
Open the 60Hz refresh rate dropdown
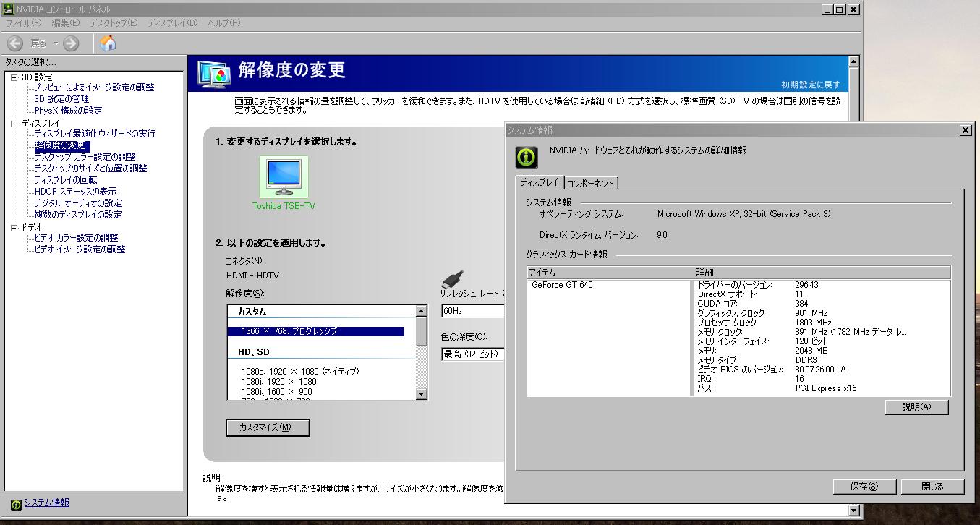coord(473,311)
